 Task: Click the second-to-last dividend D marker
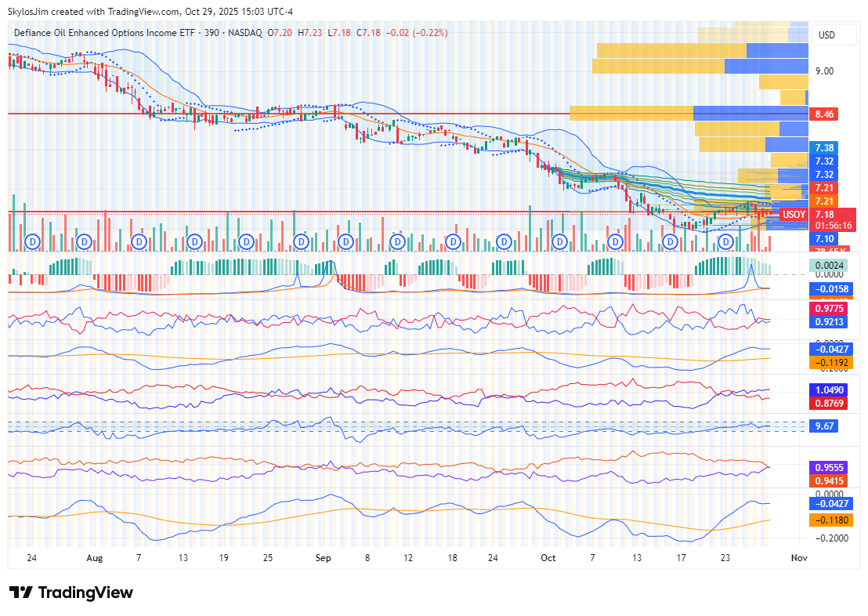(x=671, y=241)
